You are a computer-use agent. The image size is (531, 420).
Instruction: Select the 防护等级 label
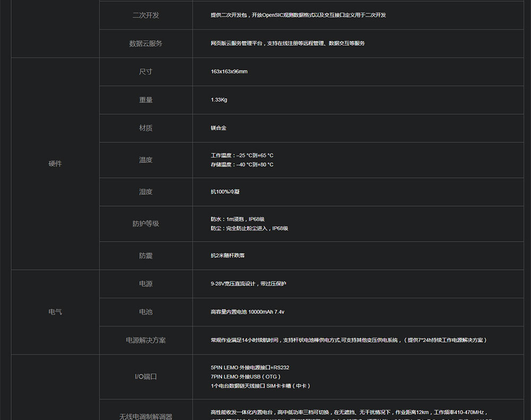coord(145,224)
